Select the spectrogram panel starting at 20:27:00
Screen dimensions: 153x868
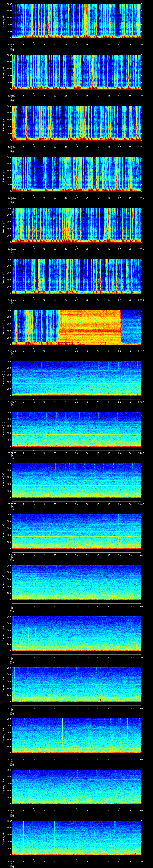pos(77,685)
